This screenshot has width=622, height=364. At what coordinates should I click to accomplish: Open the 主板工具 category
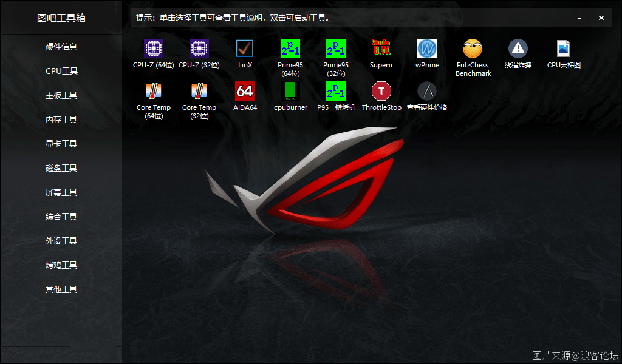(61, 95)
